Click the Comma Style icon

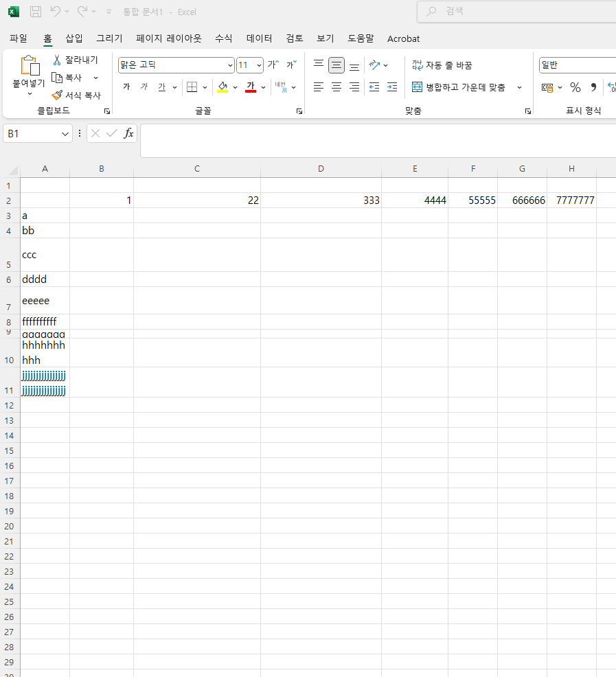pos(593,87)
